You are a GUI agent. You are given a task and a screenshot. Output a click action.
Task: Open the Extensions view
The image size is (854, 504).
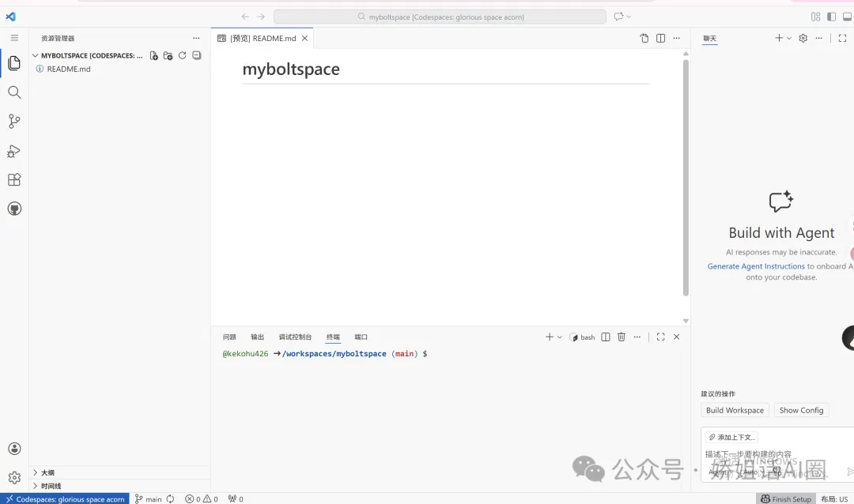[14, 180]
